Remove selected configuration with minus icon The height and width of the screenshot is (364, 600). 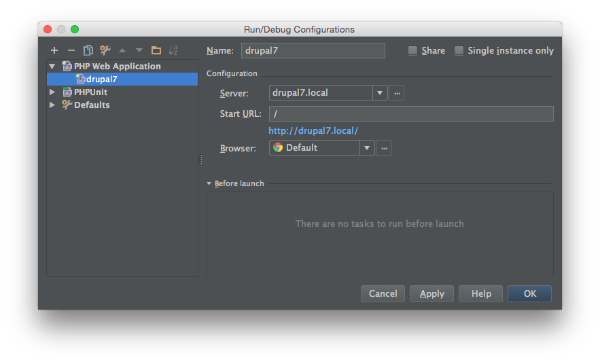pyautogui.click(x=71, y=50)
